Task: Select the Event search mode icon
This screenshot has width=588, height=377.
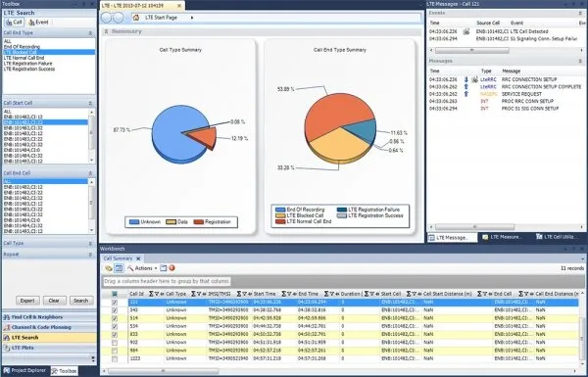Action: tap(32, 23)
